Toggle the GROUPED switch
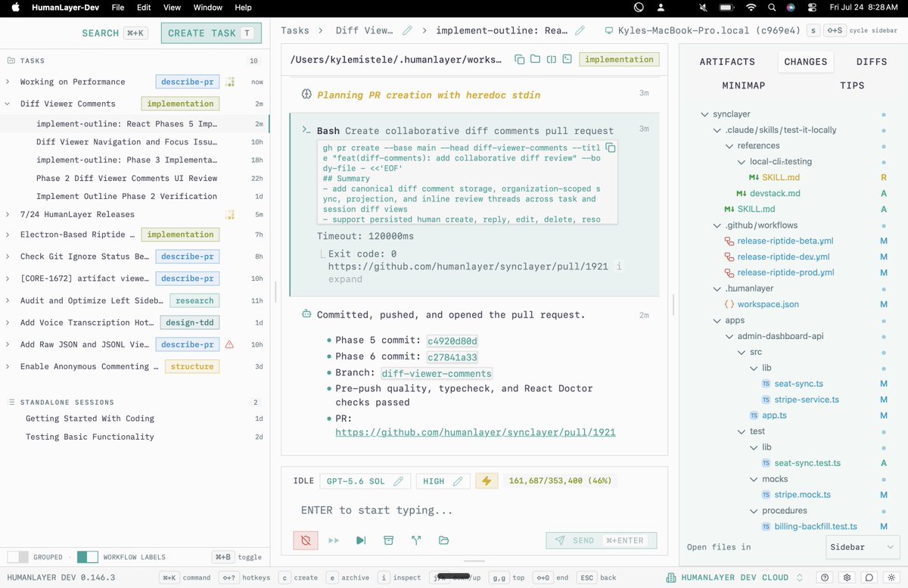The image size is (908, 588). [x=17, y=557]
